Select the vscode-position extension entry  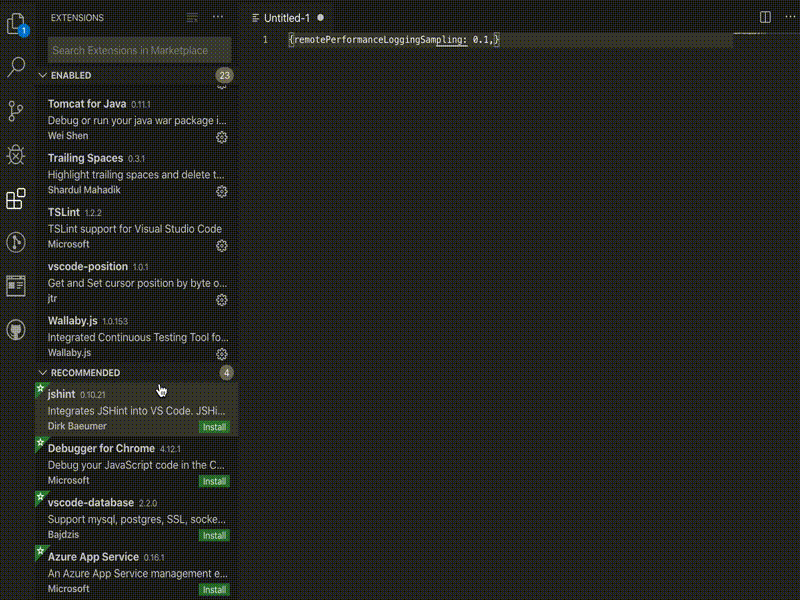[x=137, y=282]
